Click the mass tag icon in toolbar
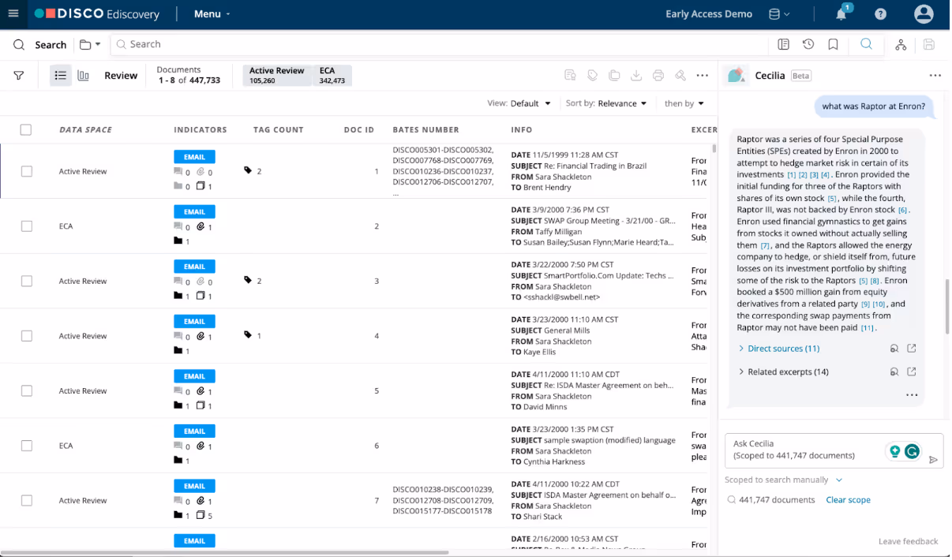The image size is (952, 560). coord(592,76)
